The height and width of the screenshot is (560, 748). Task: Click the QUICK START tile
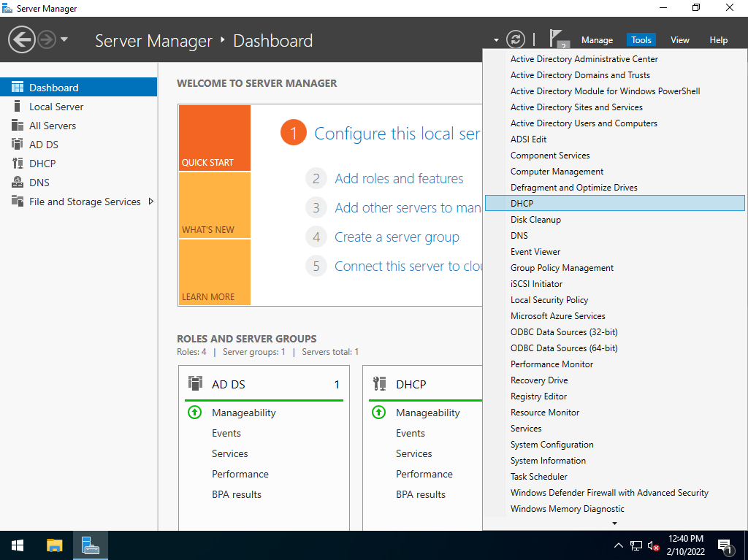point(214,138)
